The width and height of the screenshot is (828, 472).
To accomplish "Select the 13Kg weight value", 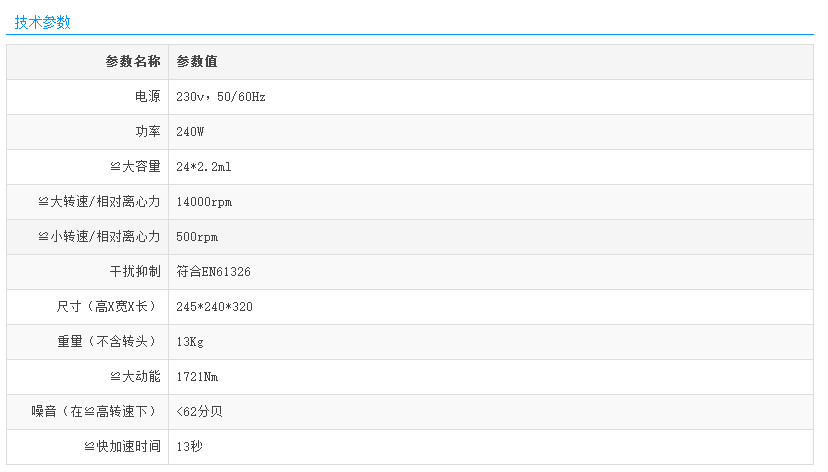I will (x=190, y=342).
